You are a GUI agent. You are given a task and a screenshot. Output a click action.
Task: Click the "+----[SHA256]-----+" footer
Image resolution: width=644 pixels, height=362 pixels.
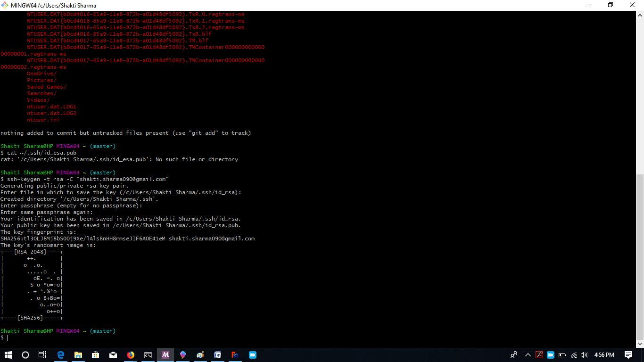pyautogui.click(x=32, y=318)
